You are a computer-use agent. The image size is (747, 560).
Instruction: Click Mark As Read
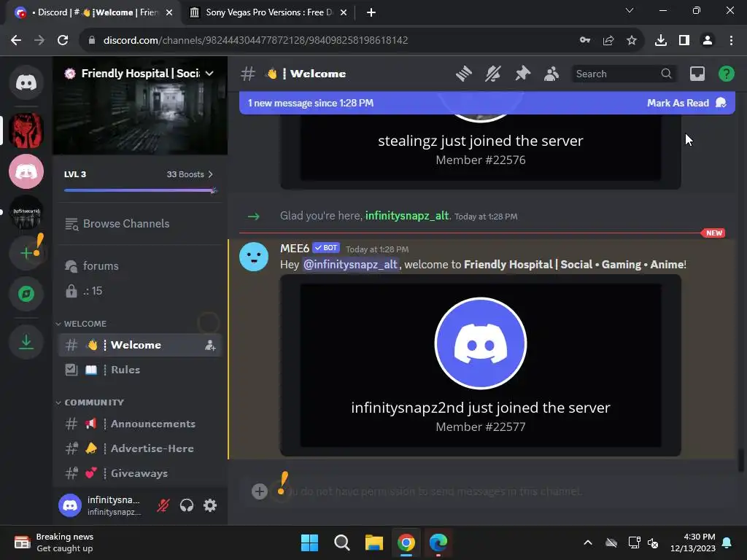[686, 103]
